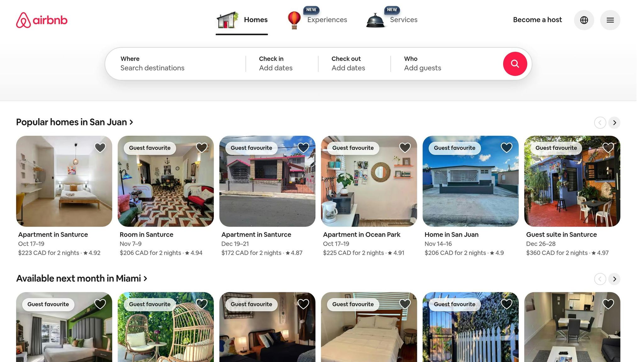Click Become a host
The height and width of the screenshot is (362, 644).
click(x=537, y=20)
